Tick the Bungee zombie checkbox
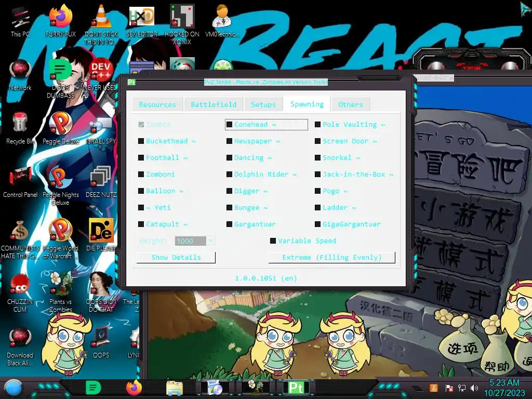The image size is (532, 399). pyautogui.click(x=229, y=208)
